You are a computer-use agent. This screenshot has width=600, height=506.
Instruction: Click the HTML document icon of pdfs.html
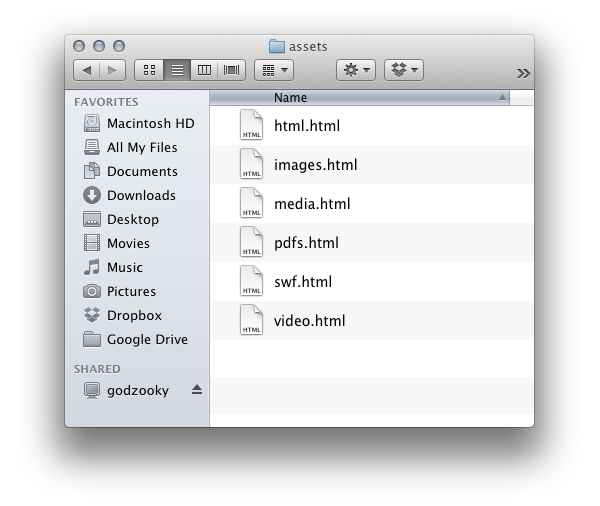coord(251,242)
